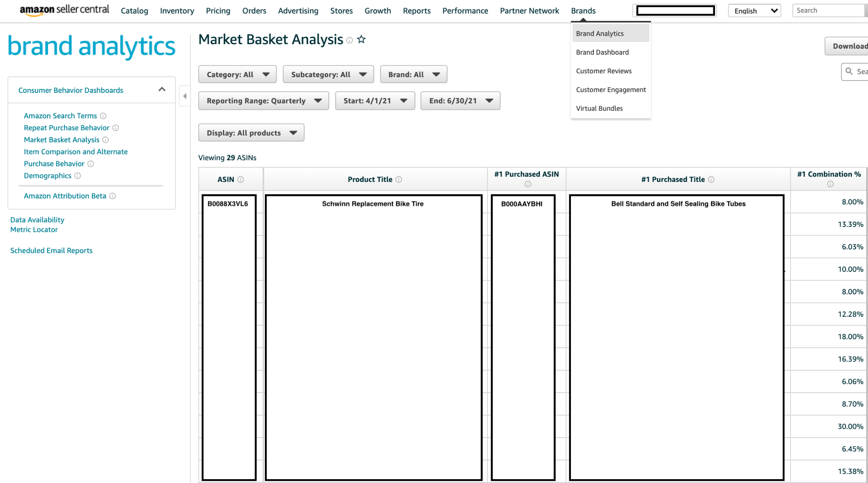The width and height of the screenshot is (868, 483).
Task: Collapse Consumer Behavior Dashboards section
Action: point(161,89)
